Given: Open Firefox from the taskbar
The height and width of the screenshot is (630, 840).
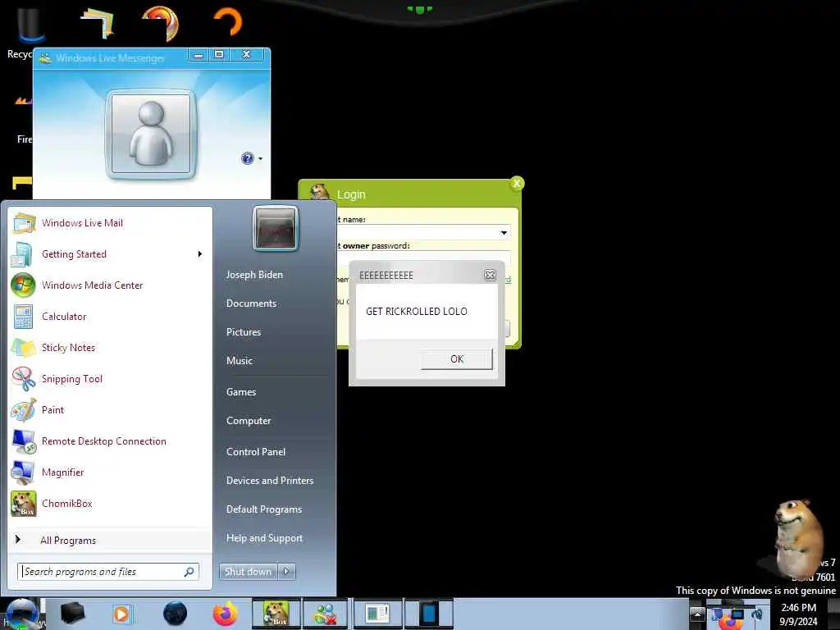Looking at the screenshot, I should pos(226,614).
